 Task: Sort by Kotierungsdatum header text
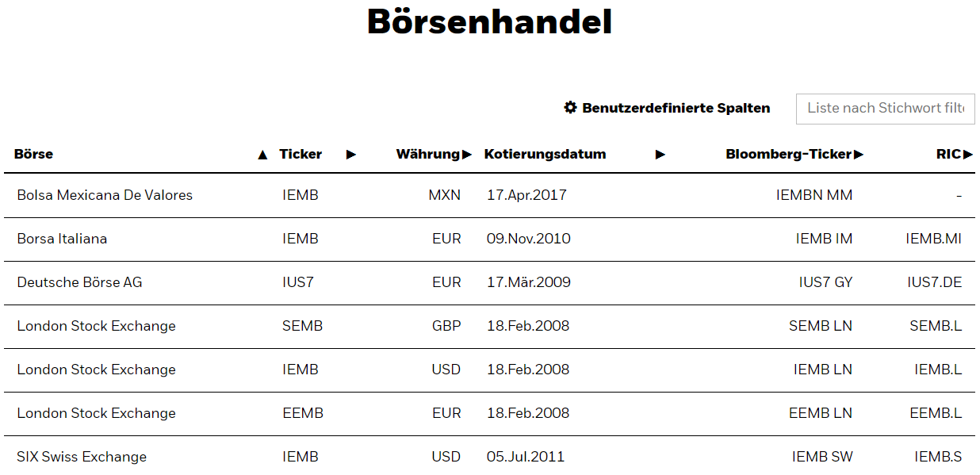coord(545,155)
